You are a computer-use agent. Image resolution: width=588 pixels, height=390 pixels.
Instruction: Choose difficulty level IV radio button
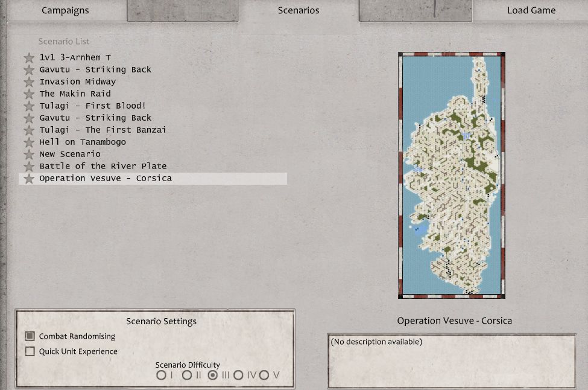tap(238, 375)
